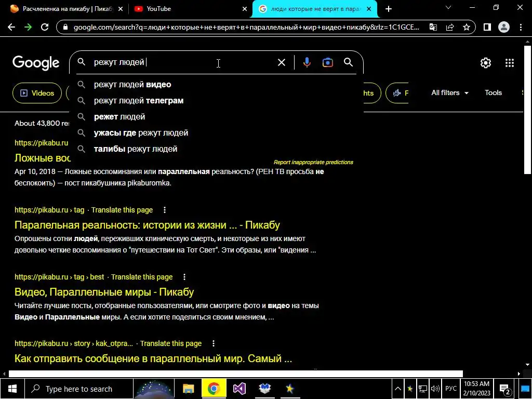Click the address bar URL
Screen dimensions: 532x399
click(246, 27)
